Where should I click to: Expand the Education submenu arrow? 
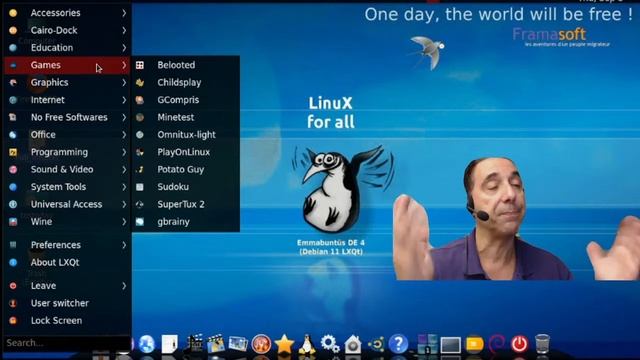pyautogui.click(x=124, y=48)
